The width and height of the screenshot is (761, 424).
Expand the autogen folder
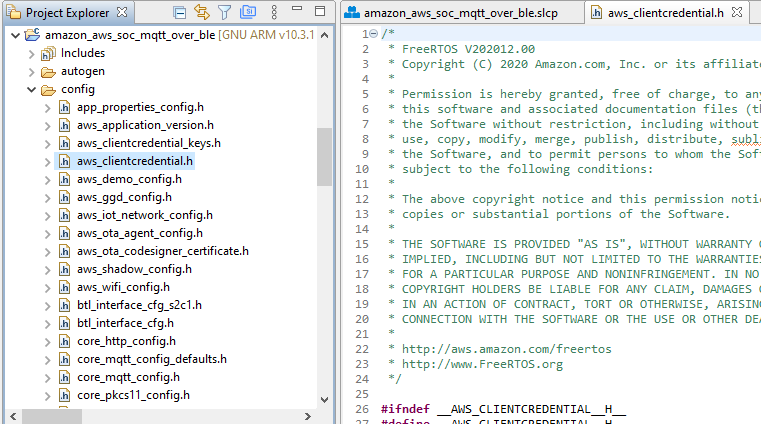(x=31, y=71)
